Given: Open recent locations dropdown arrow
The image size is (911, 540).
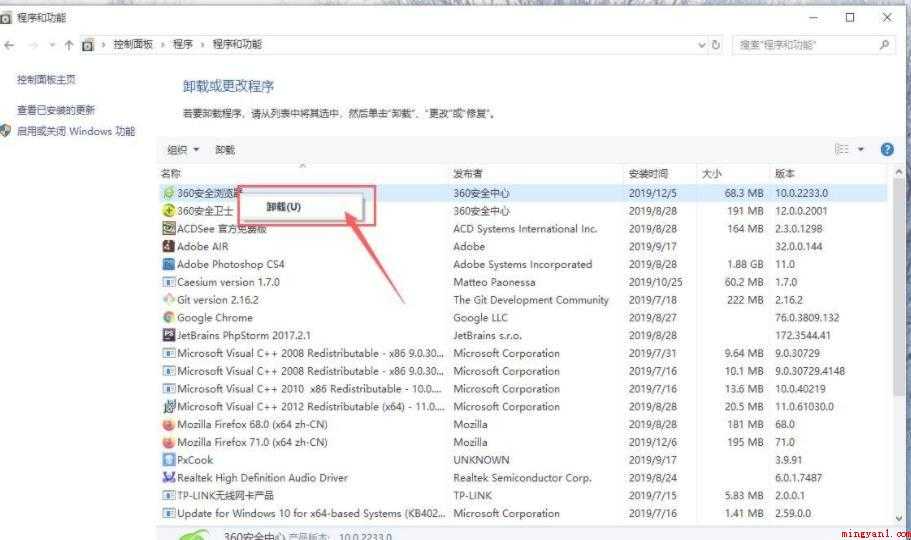Looking at the screenshot, I should click(52, 45).
